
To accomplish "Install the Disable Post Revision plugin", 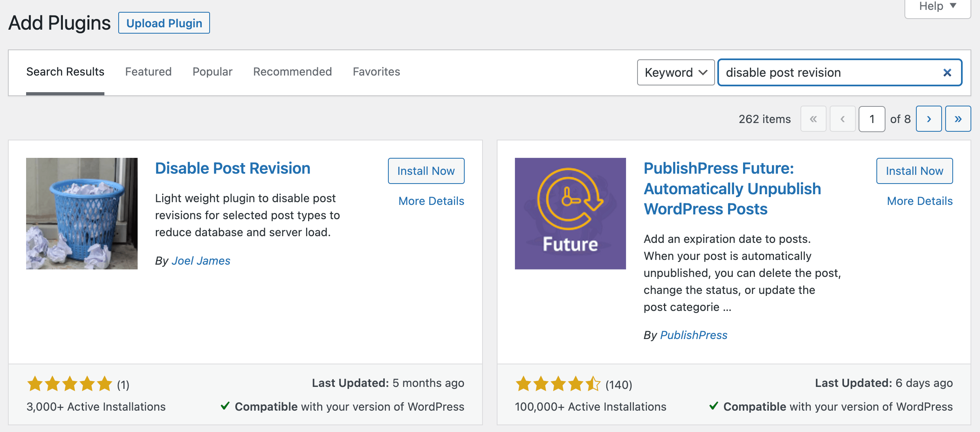I will 426,171.
